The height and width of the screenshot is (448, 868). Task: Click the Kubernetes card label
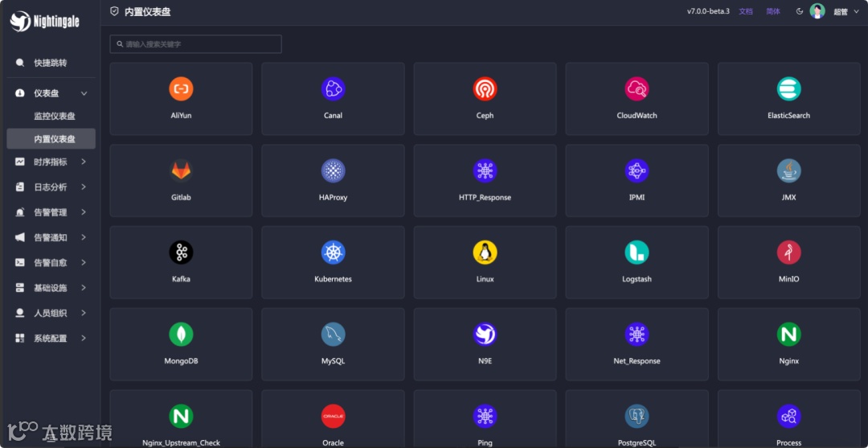pyautogui.click(x=334, y=279)
